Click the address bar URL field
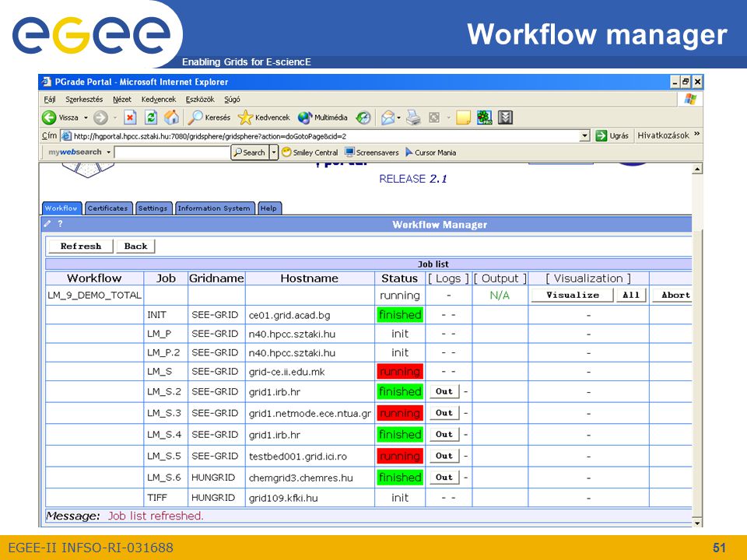This screenshot has width=747, height=560. 326,136
